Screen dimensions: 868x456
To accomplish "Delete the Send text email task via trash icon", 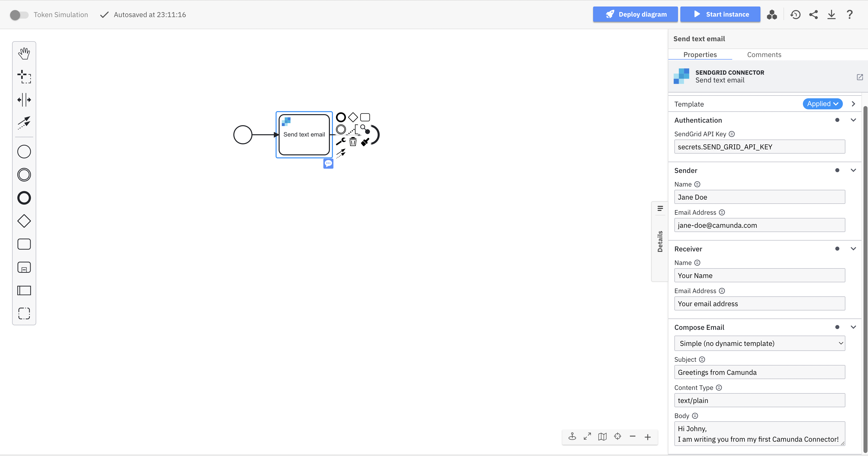I will tap(353, 142).
